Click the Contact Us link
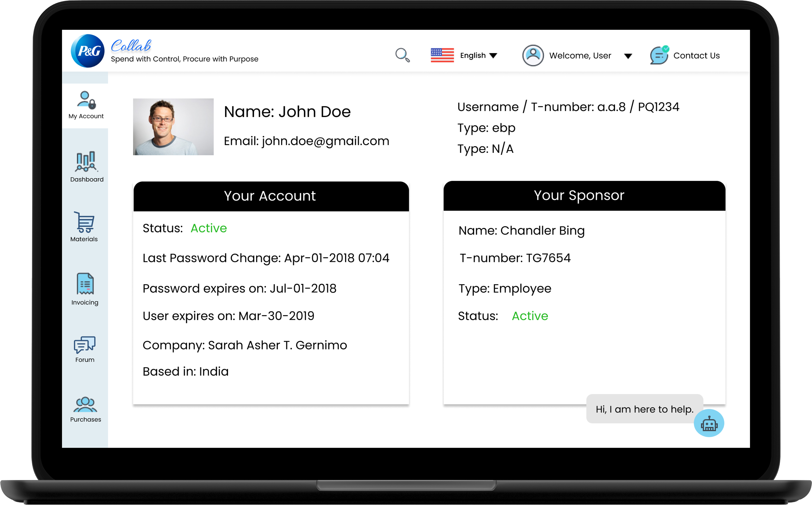The image size is (812, 505). 697,55
